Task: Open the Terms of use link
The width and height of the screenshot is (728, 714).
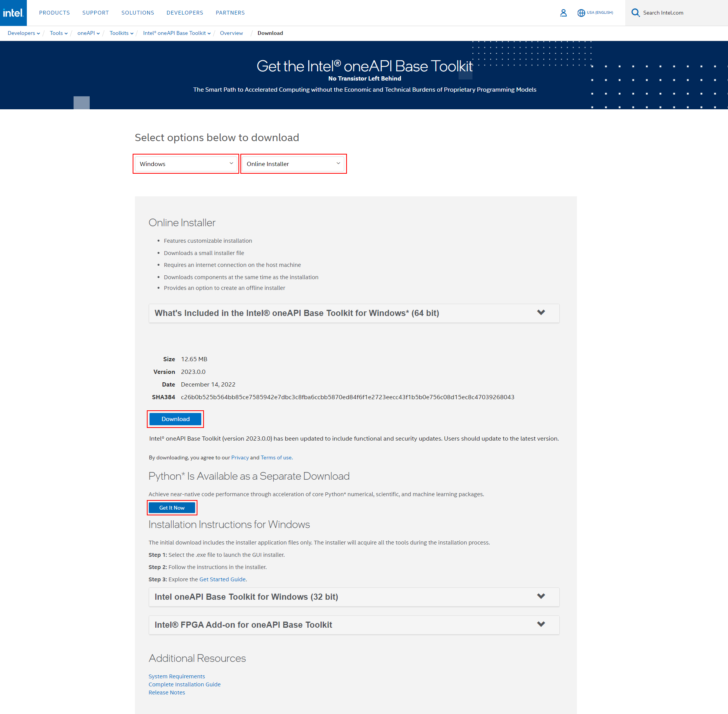Action: click(x=276, y=457)
